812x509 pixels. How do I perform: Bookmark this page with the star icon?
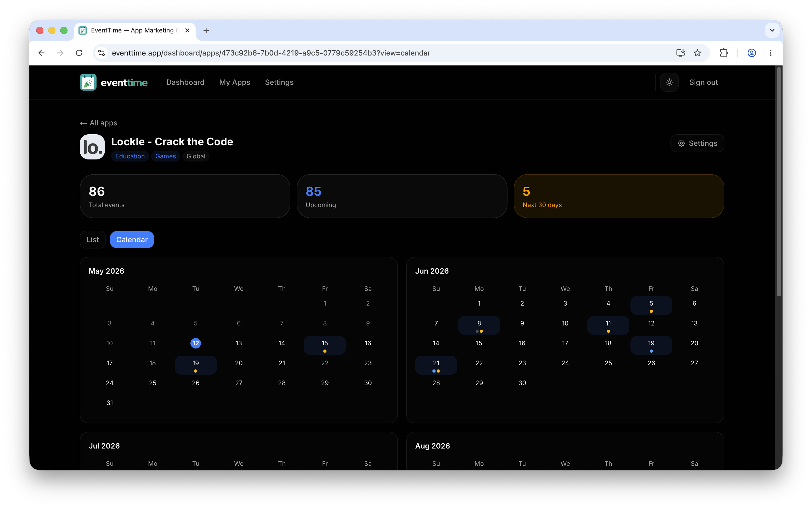697,53
